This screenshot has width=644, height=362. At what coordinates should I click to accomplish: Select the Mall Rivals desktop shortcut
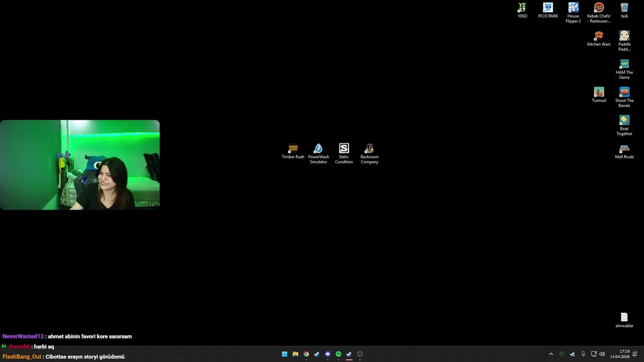click(624, 151)
